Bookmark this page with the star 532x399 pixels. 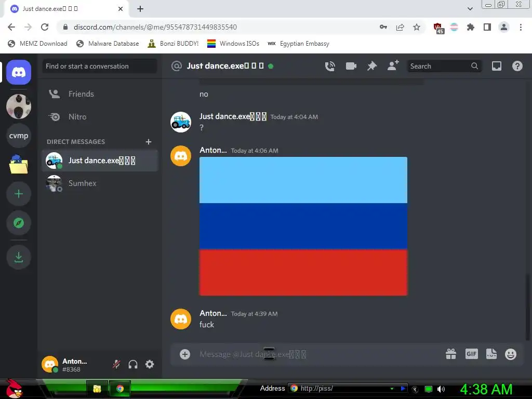(x=417, y=27)
